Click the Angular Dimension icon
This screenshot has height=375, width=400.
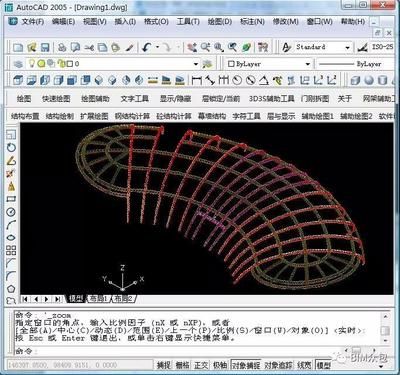[264, 80]
